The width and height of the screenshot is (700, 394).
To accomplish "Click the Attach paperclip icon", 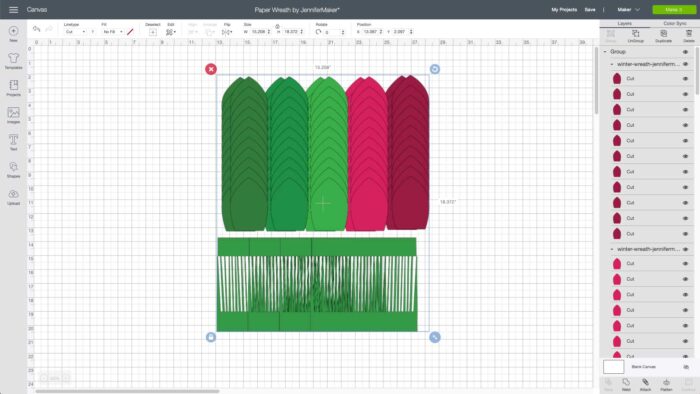I will click(x=646, y=385).
